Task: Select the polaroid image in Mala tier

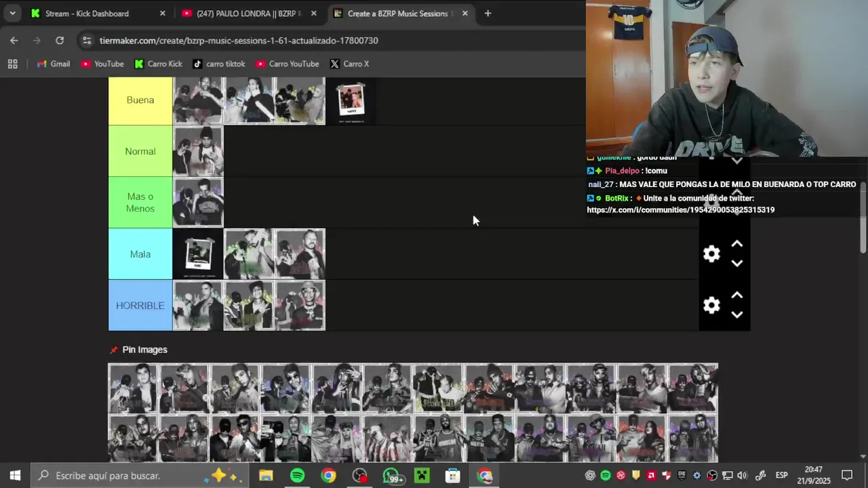Action: pos(198,254)
